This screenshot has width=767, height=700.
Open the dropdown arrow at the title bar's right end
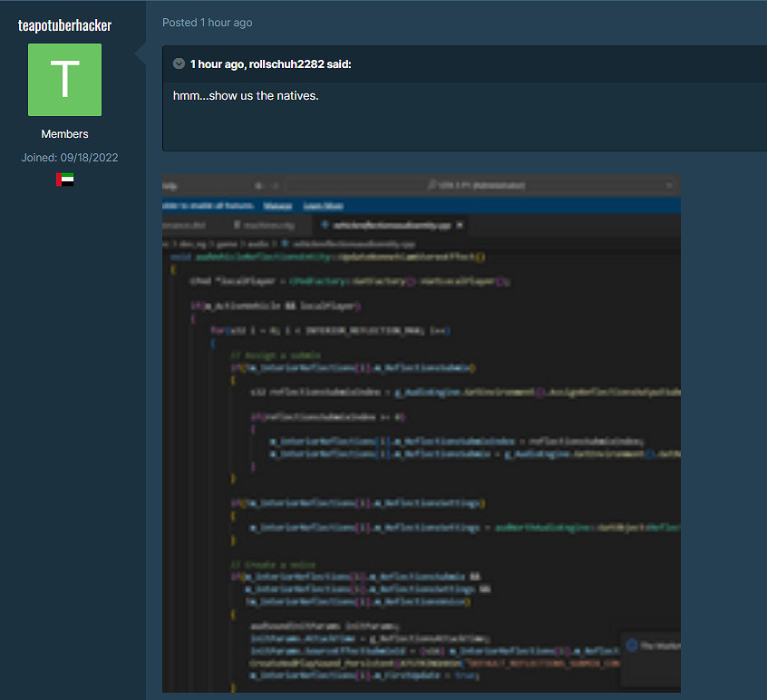669,186
